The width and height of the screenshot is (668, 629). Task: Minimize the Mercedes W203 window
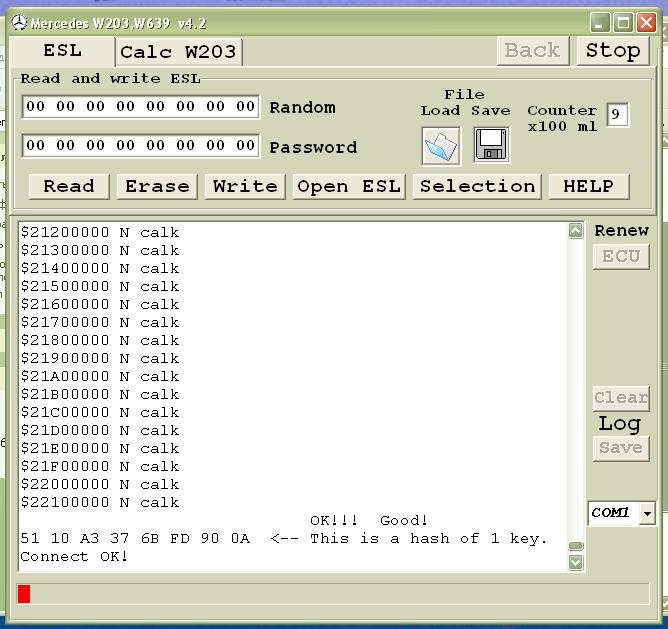pyautogui.click(x=600, y=23)
